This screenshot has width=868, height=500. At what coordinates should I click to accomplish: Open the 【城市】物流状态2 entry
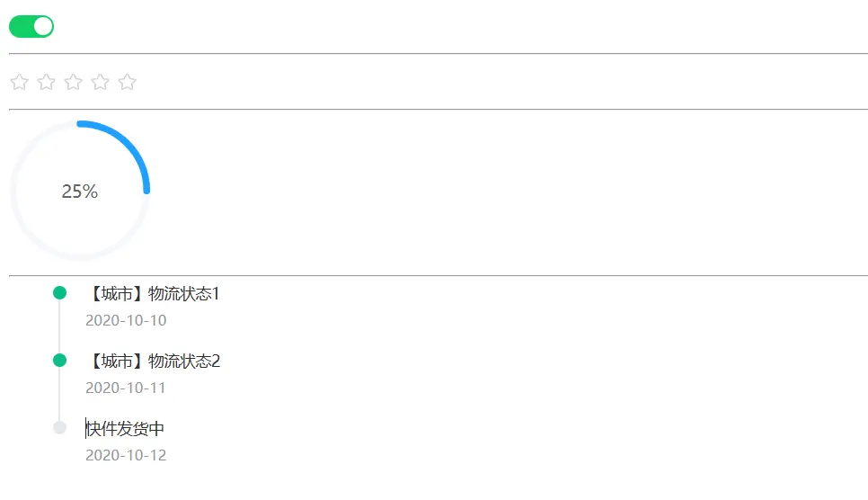(x=153, y=361)
